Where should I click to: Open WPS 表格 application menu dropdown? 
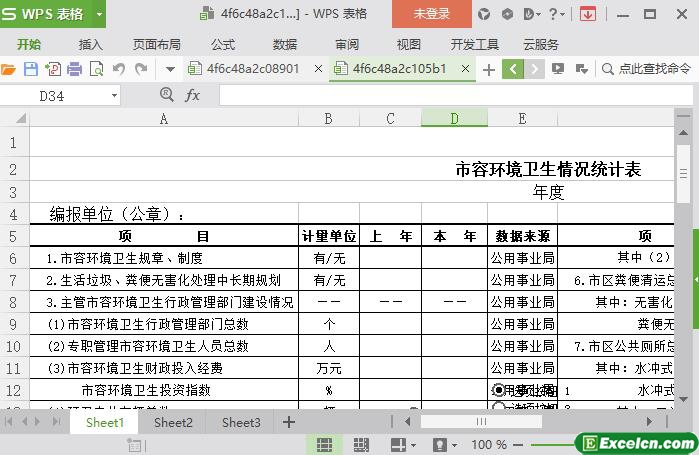point(99,14)
